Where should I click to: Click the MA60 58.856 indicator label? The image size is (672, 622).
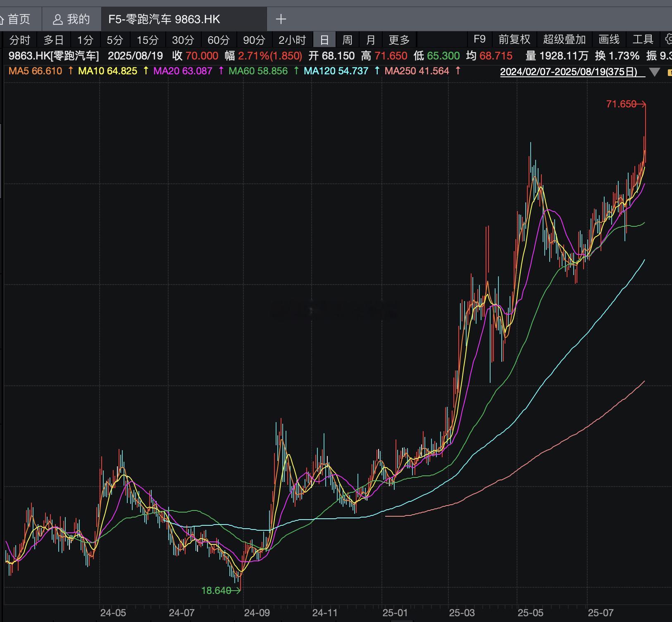click(x=258, y=71)
